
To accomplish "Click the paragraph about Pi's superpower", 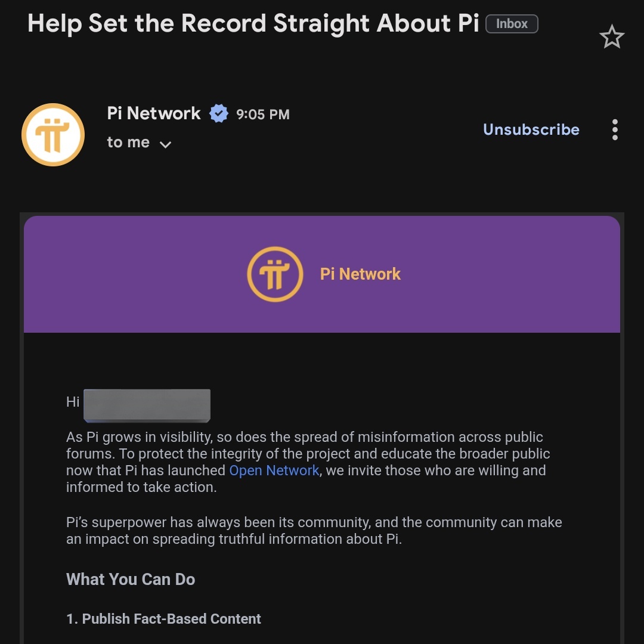I will 314,531.
